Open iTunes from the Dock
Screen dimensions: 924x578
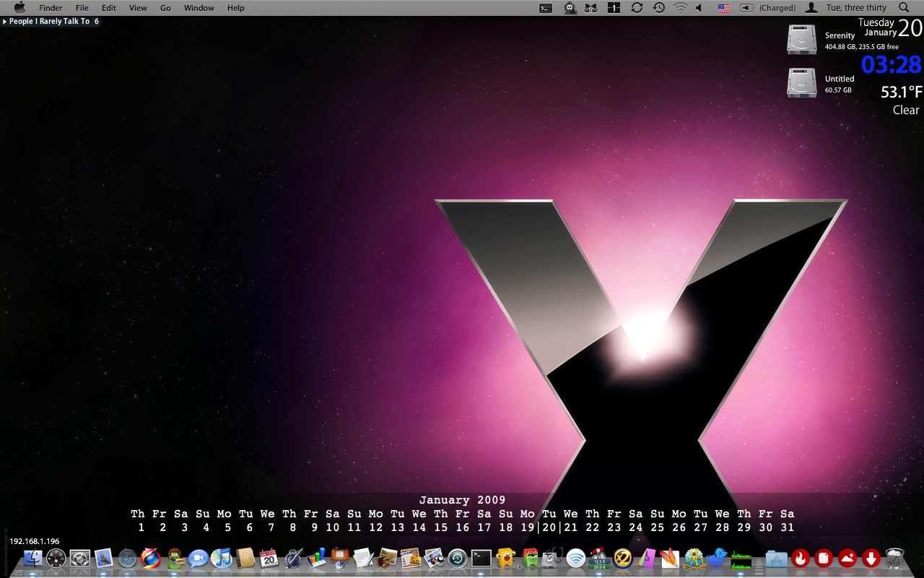tap(222, 558)
